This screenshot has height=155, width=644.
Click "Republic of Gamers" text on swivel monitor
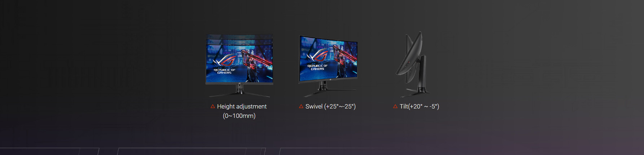317,67
